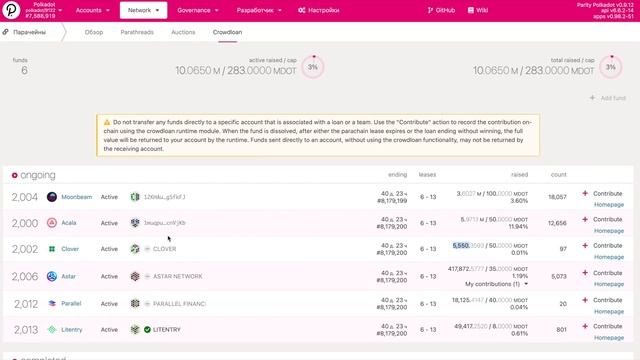This screenshot has width=640, height=360.
Task: Click the Moonbeam count 18,057
Action: (557, 197)
